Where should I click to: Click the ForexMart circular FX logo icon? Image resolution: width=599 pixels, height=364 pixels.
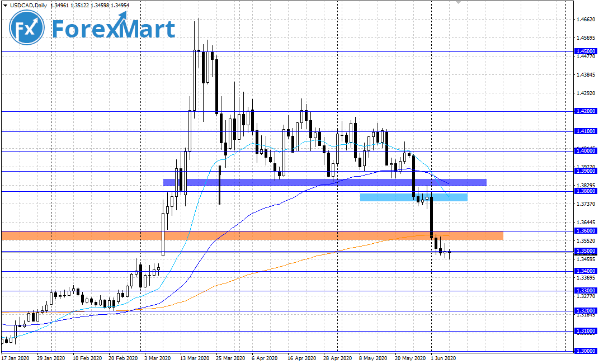pos(26,28)
